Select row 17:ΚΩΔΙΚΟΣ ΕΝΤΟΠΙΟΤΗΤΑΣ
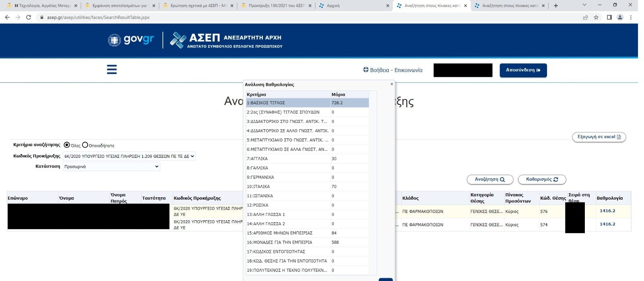The height and width of the screenshot is (281, 644). (308, 252)
